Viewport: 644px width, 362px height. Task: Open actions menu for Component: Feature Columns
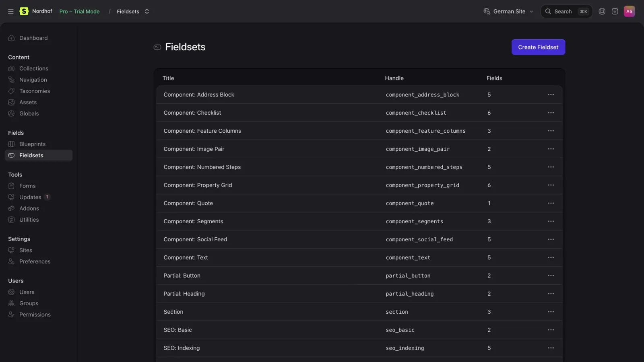coord(551,131)
